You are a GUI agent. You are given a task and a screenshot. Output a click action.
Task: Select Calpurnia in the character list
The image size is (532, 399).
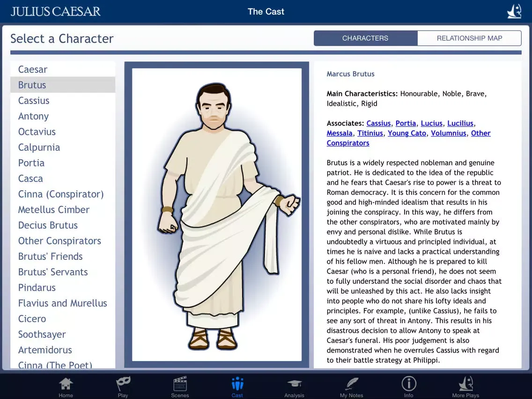(x=63, y=147)
